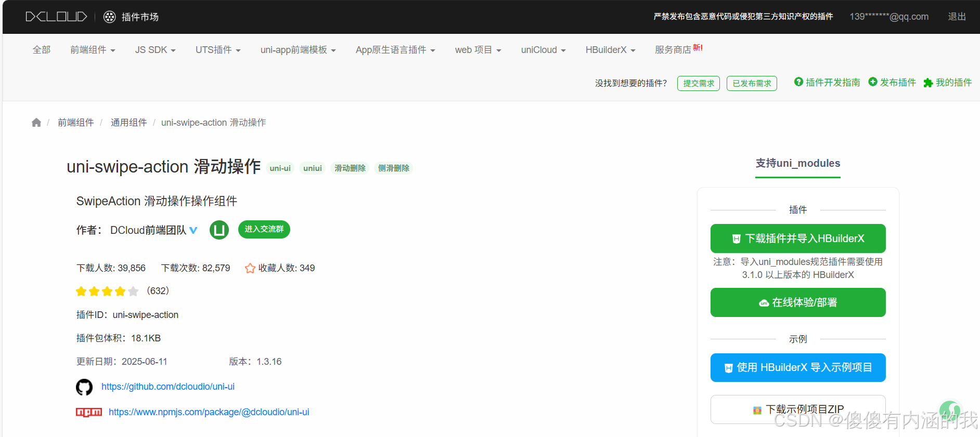Select the 全部 menu item
This screenshot has width=980, height=437.
tap(42, 50)
